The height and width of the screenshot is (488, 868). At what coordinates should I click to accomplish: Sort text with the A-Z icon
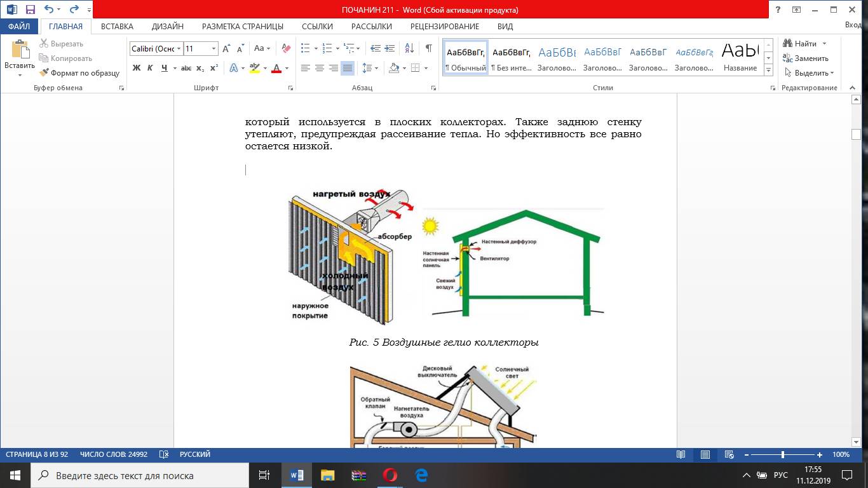[409, 48]
